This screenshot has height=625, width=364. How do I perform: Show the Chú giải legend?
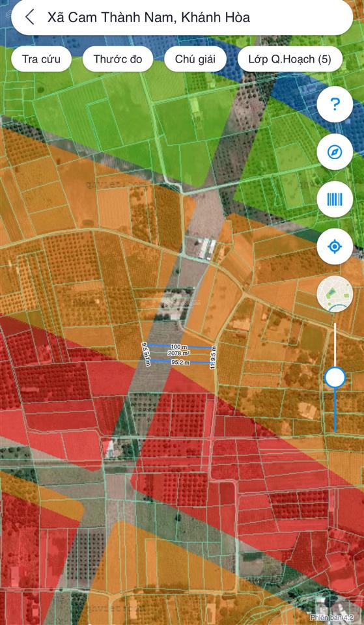195,59
